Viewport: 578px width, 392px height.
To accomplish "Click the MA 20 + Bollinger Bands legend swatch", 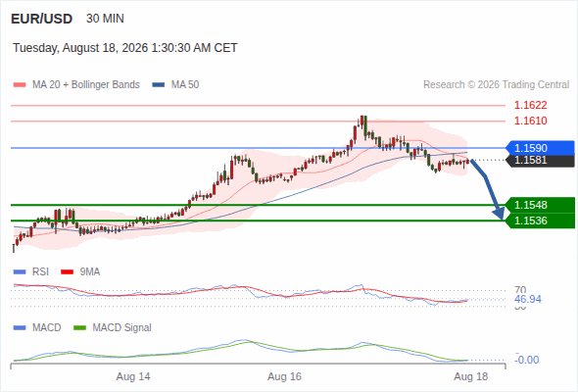I will (20, 85).
